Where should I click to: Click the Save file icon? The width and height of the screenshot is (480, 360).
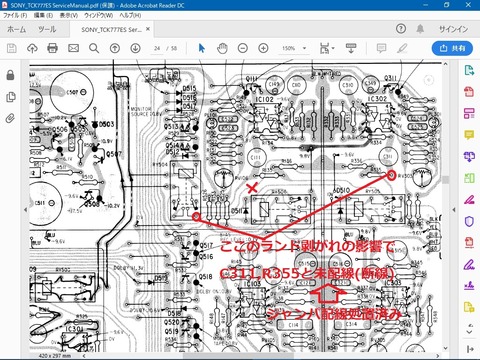[x=12, y=49]
